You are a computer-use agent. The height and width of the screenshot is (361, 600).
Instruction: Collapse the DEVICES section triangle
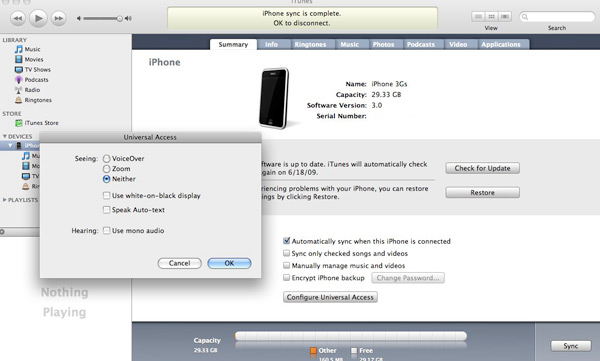[x=5, y=136]
